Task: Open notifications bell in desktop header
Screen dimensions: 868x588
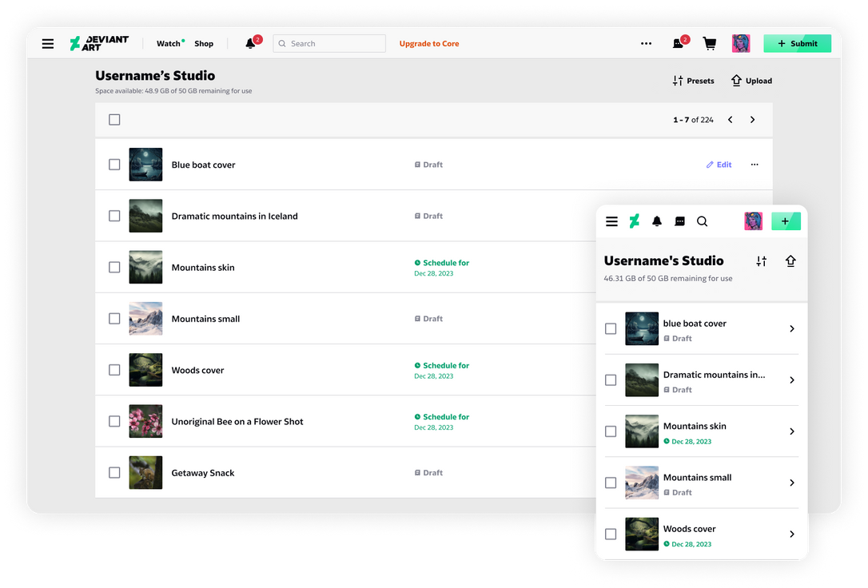Action: [251, 43]
